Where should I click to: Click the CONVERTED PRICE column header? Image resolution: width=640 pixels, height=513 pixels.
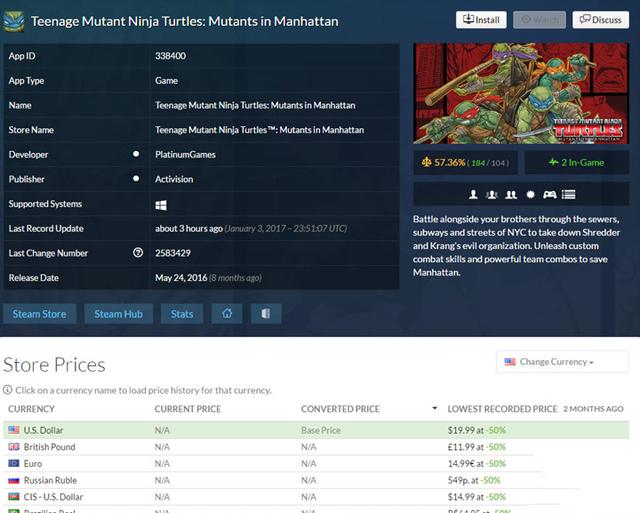point(340,409)
